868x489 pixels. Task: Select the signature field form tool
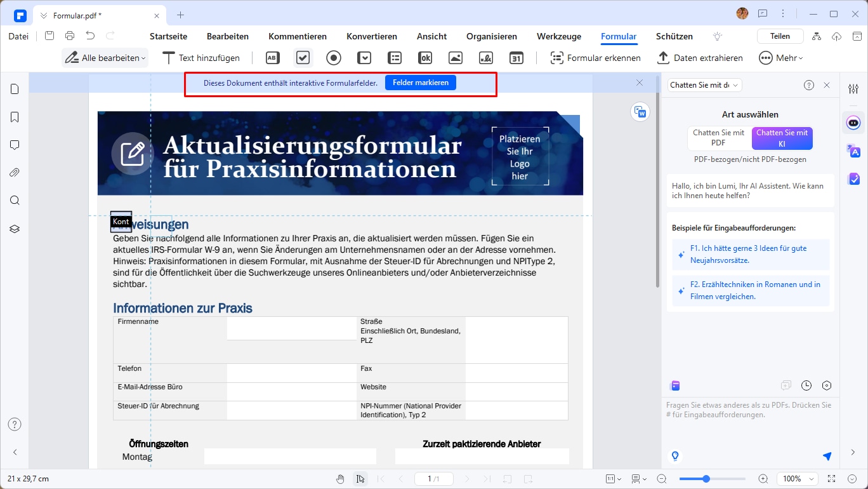(486, 58)
